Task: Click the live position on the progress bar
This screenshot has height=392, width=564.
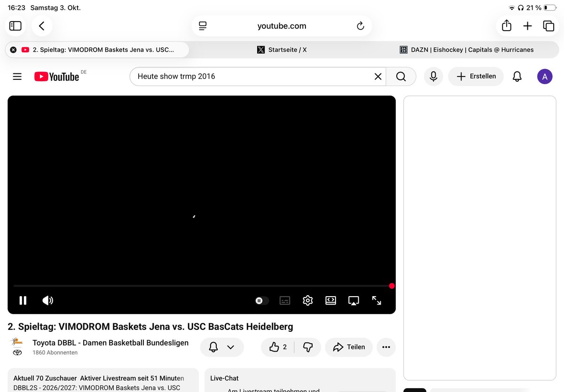Action: (x=392, y=286)
